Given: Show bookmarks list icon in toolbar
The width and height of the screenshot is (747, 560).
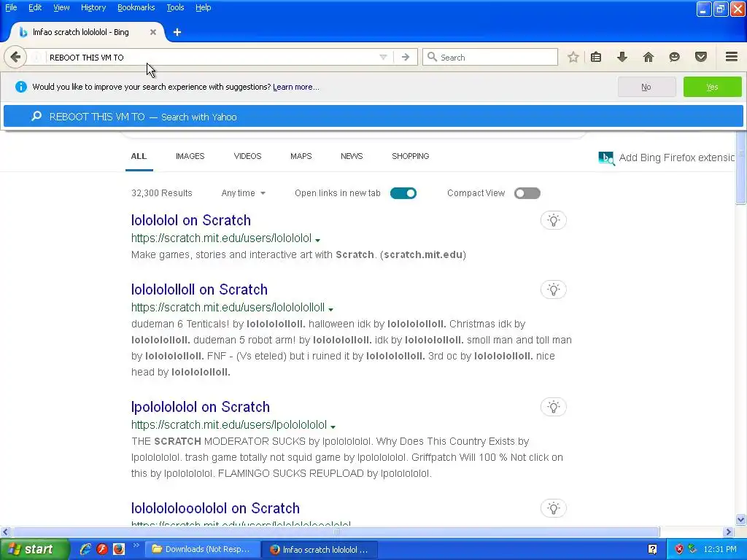Looking at the screenshot, I should (596, 57).
